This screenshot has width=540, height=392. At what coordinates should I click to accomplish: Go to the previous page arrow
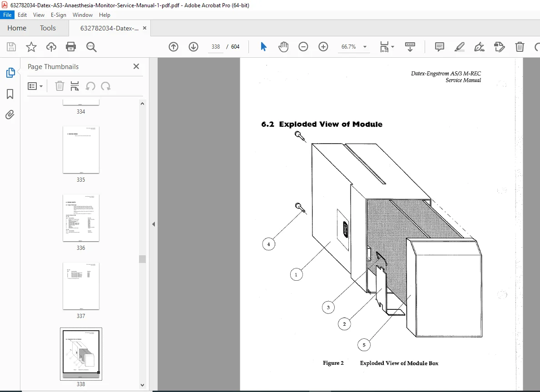tap(173, 46)
